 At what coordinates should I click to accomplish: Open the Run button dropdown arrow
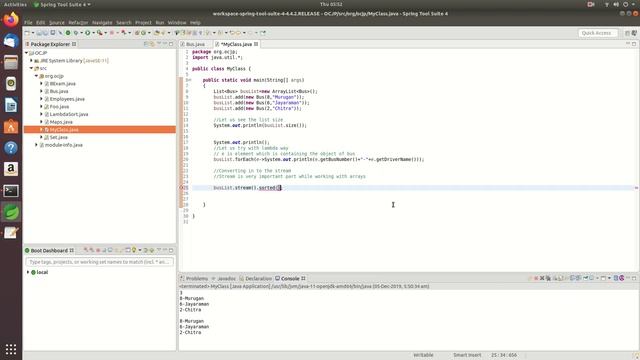(x=93, y=33)
